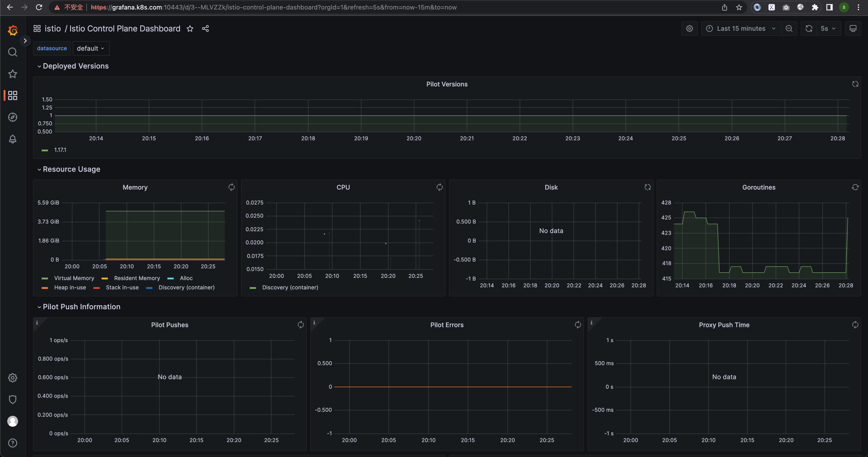Open the istio folder breadcrumb link
The image size is (868, 457).
click(x=53, y=29)
